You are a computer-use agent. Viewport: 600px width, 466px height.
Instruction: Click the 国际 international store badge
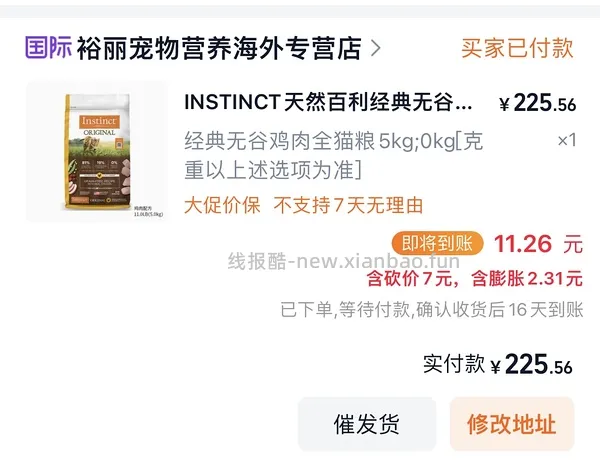tap(48, 48)
